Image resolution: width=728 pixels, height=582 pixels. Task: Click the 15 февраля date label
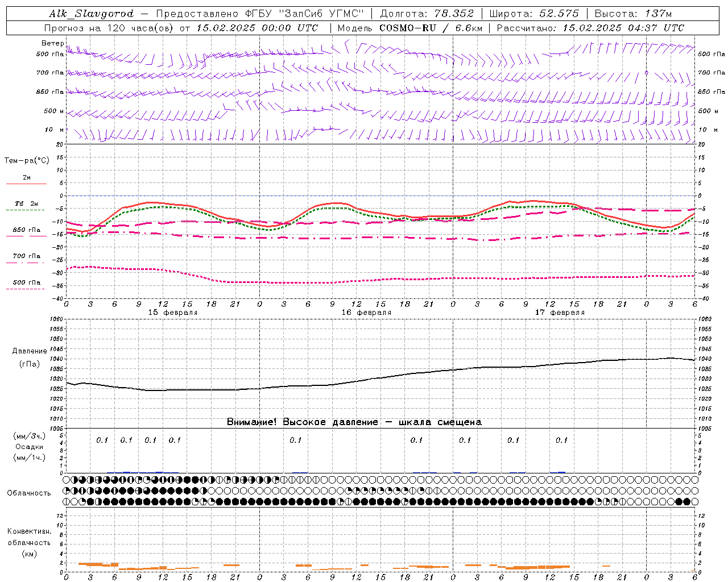[x=173, y=313]
